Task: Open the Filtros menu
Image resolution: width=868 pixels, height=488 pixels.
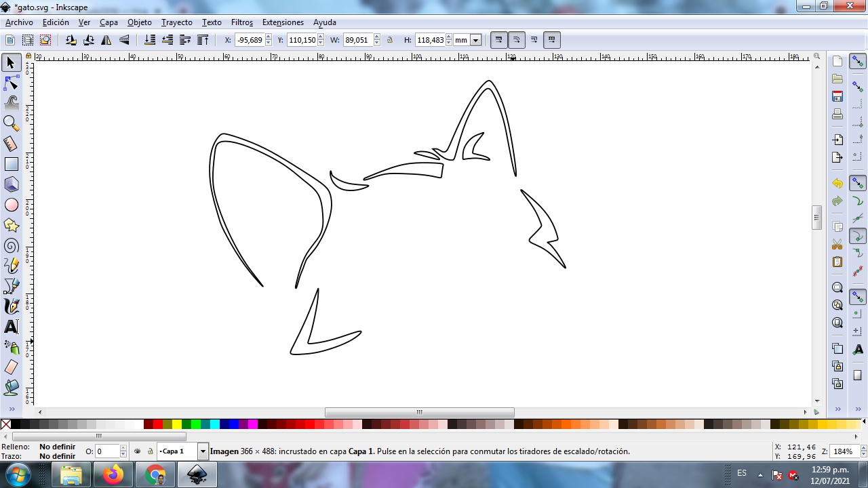Action: coord(242,22)
